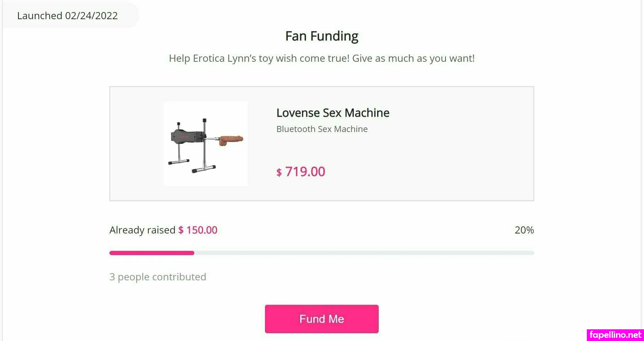Click the Fan Funding heading

click(x=322, y=36)
